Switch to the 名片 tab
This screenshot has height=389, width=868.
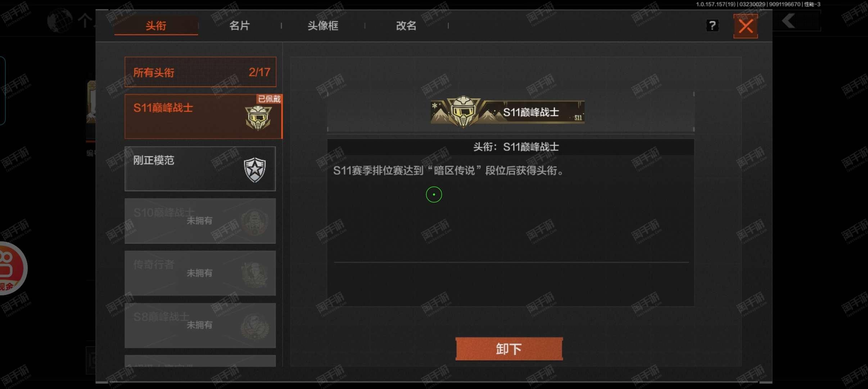(x=239, y=26)
